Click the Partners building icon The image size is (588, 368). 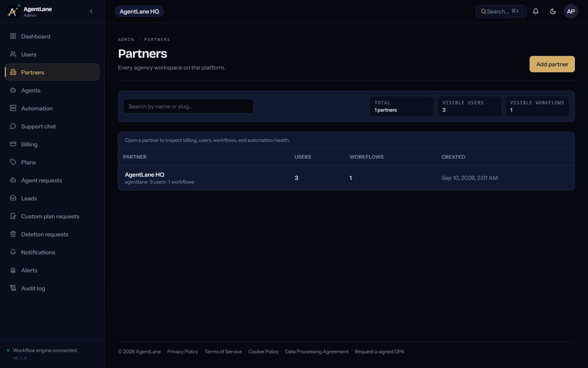13,72
